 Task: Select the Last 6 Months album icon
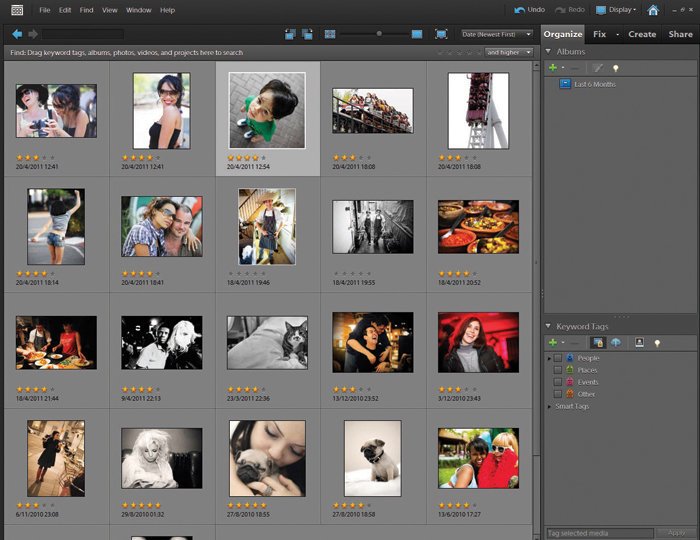tap(565, 84)
